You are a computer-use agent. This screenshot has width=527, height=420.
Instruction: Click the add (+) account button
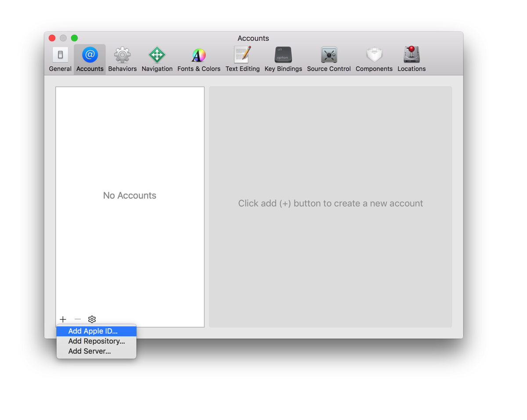(63, 319)
